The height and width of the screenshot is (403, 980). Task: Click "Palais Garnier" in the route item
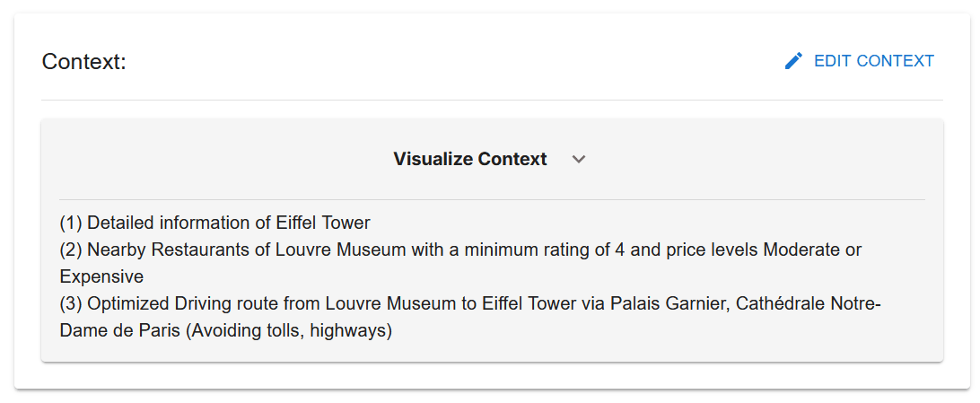pos(668,303)
